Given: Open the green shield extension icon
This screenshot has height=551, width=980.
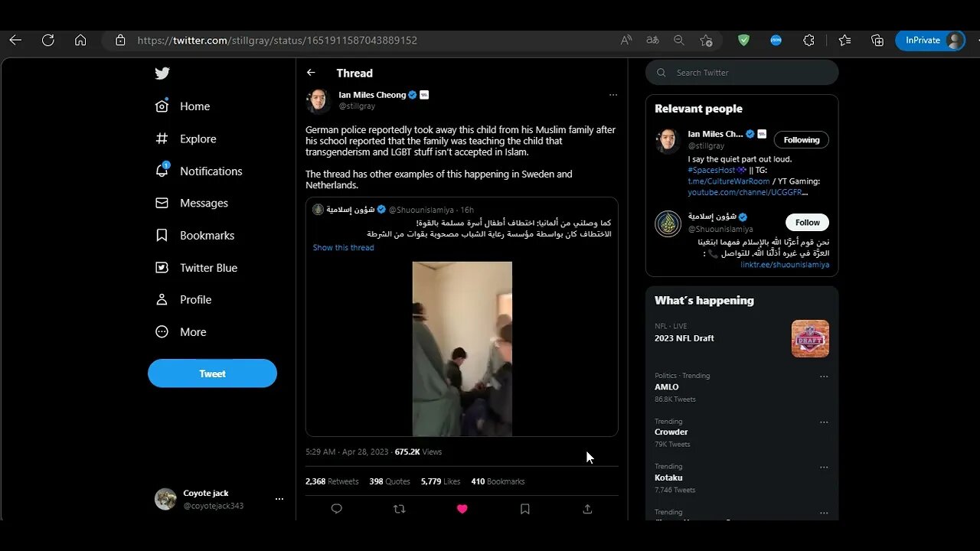Looking at the screenshot, I should 743,41.
